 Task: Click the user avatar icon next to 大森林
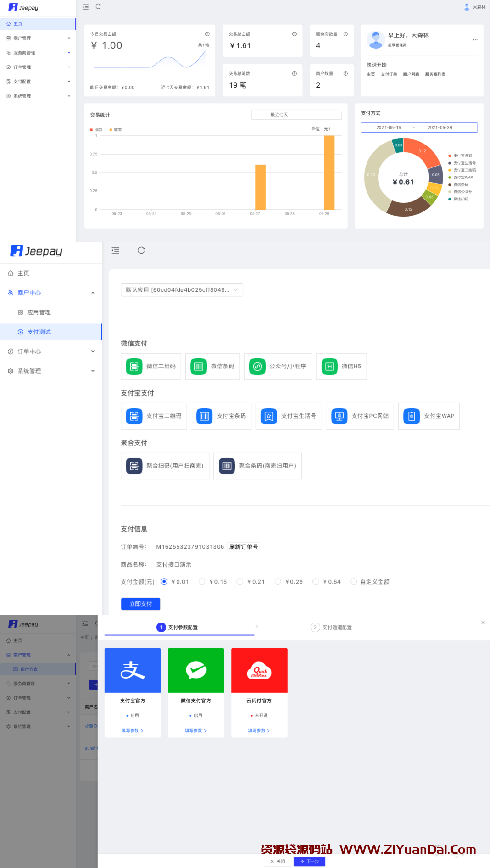[467, 7]
